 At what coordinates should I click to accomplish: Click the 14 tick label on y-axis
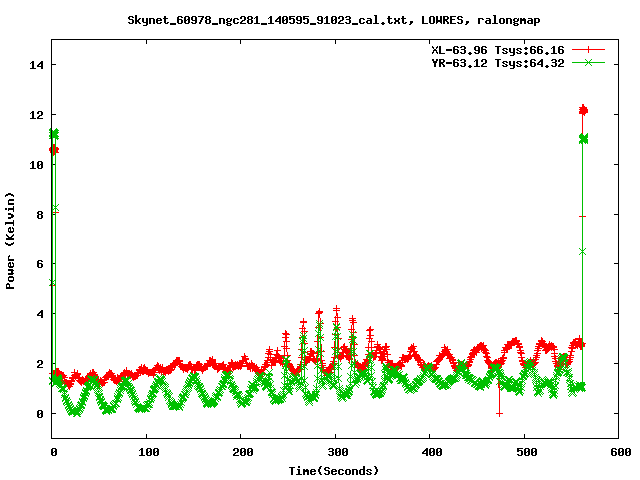pos(37,65)
